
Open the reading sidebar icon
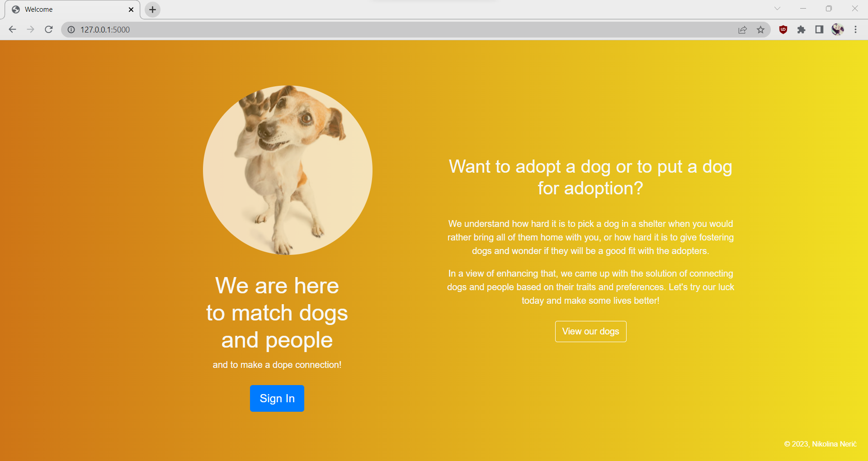[x=819, y=29]
